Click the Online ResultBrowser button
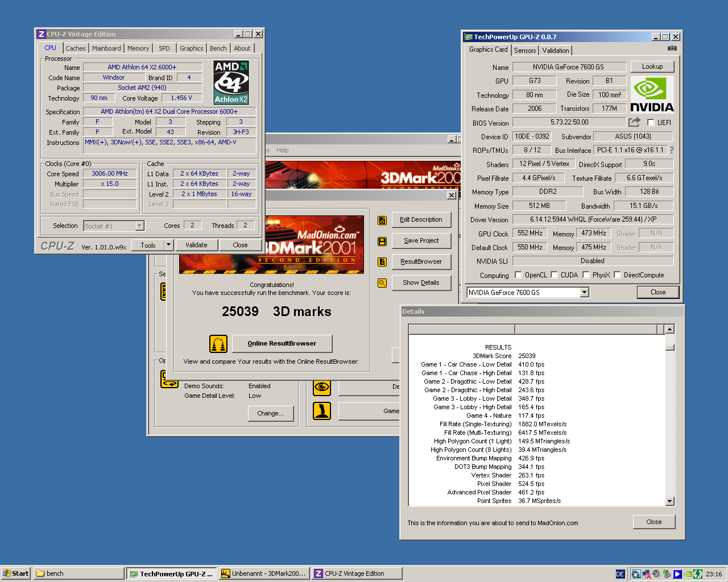Image resolution: width=728 pixels, height=582 pixels. (282, 343)
